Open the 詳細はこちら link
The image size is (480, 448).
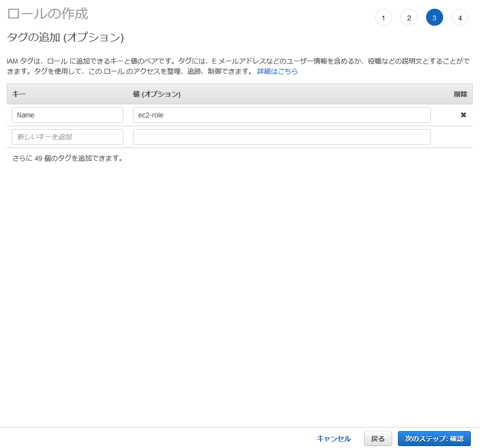click(277, 71)
